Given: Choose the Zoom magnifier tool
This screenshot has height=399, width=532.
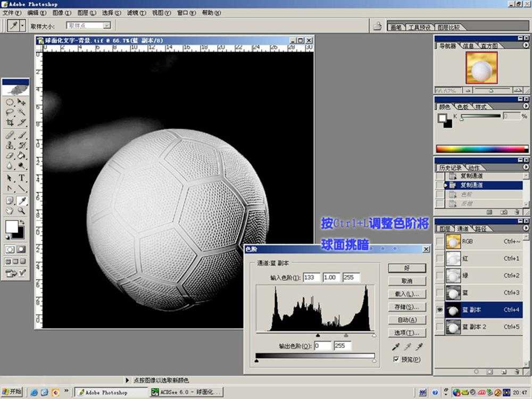Looking at the screenshot, I should [x=22, y=211].
